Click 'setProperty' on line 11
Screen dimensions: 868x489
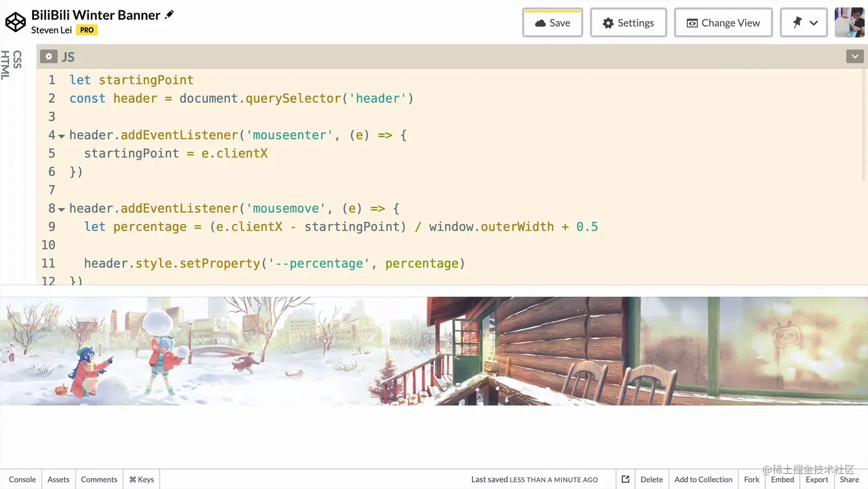click(220, 263)
